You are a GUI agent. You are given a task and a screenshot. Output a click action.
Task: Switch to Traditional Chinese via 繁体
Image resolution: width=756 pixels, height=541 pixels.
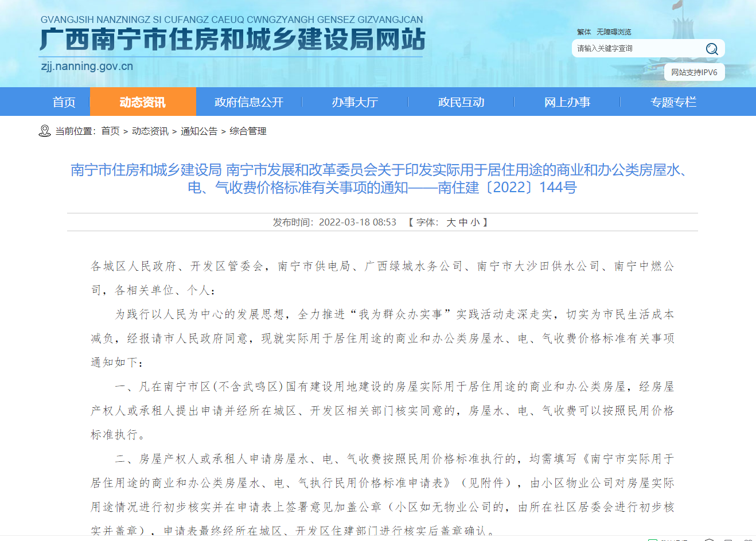tap(584, 32)
